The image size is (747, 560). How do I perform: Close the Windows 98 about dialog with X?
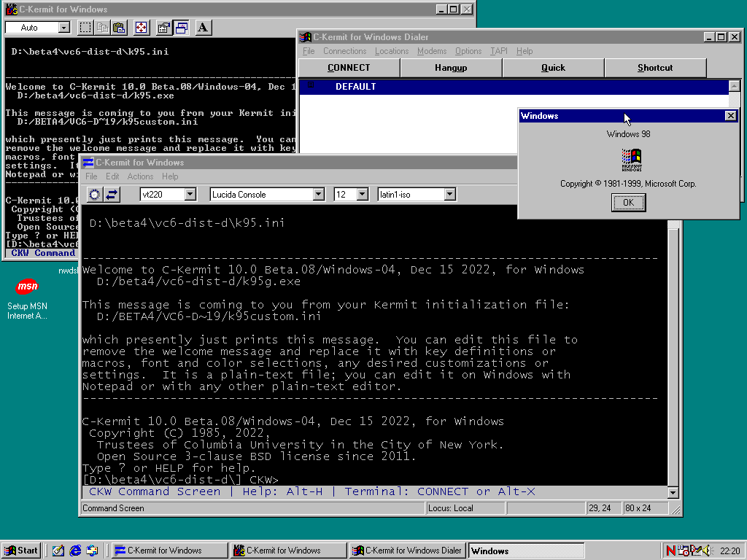(x=730, y=116)
